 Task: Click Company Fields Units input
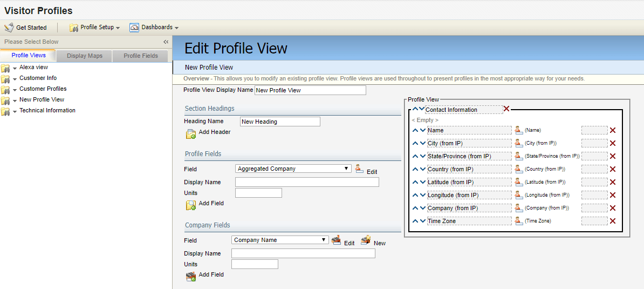click(x=255, y=264)
